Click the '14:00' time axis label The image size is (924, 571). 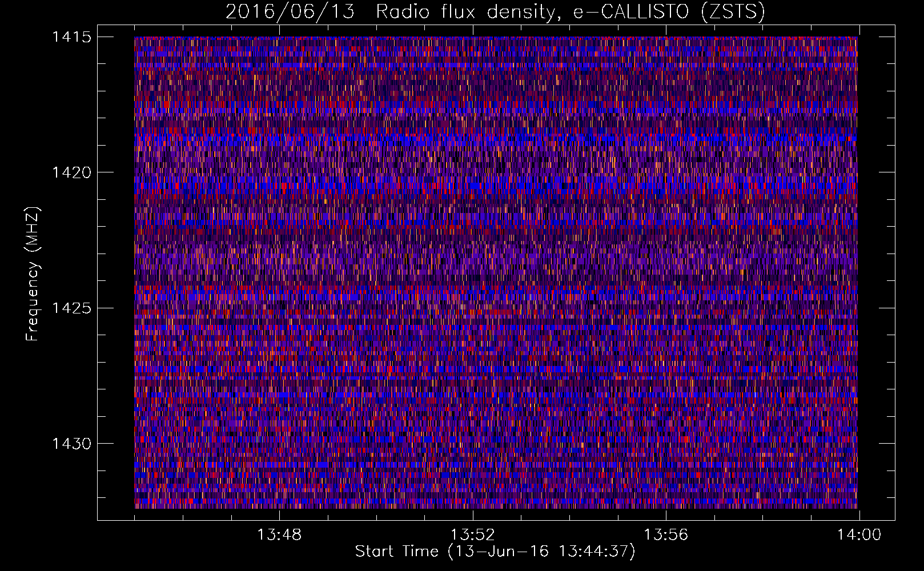pyautogui.click(x=859, y=535)
